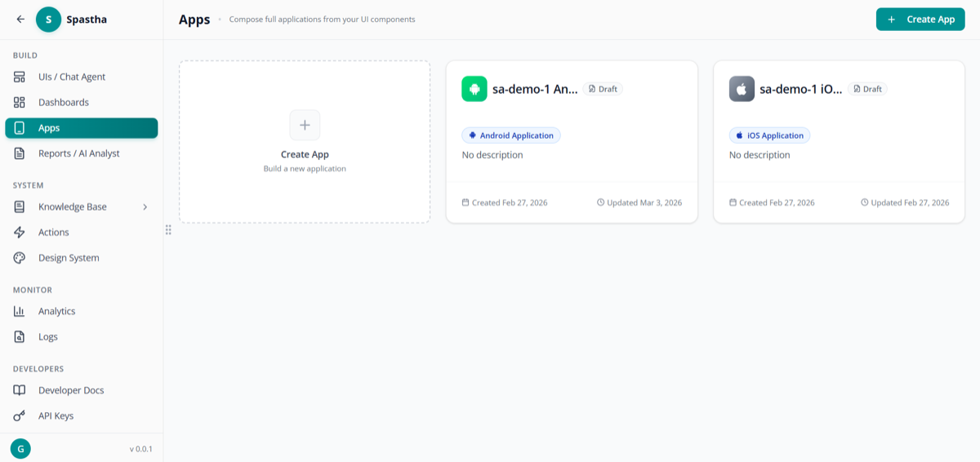Open the sa-demo-1 Android app card title

click(x=535, y=89)
